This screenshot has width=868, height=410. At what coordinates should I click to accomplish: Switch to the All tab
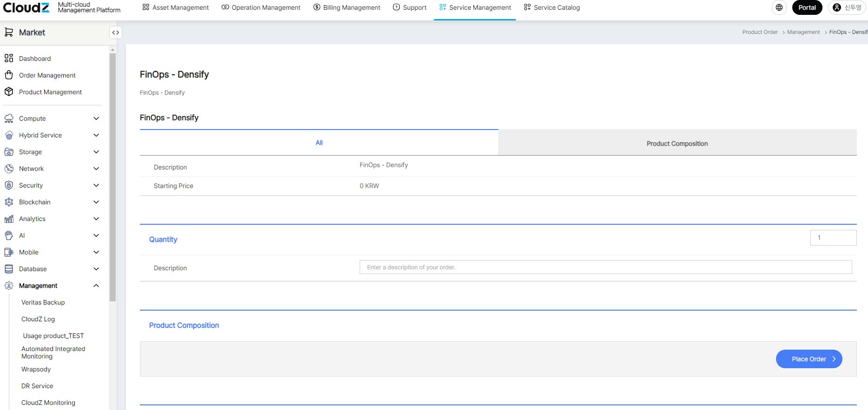(x=319, y=143)
